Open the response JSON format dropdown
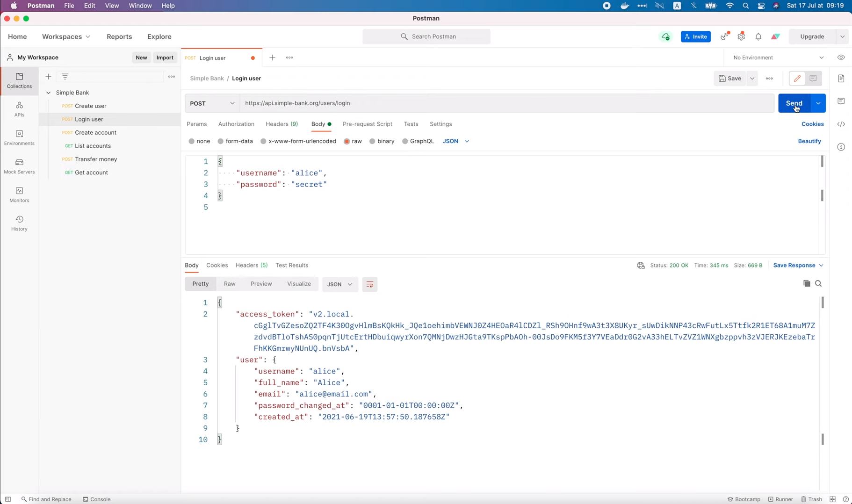852x504 pixels. point(340,284)
